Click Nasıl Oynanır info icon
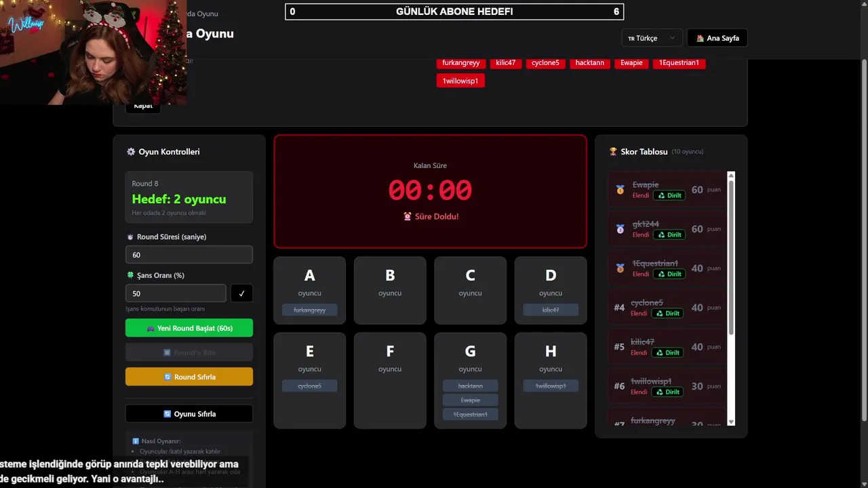This screenshot has width=868, height=488. tap(136, 441)
